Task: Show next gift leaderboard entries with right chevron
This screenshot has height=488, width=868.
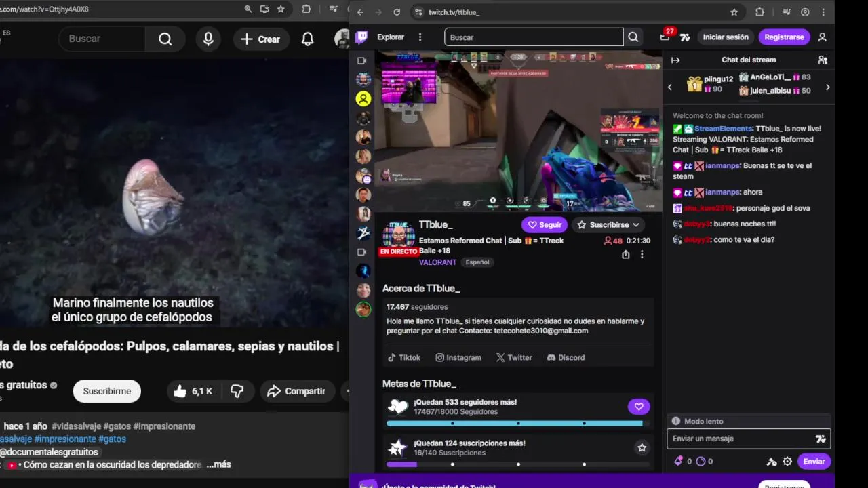Action: pos(827,87)
